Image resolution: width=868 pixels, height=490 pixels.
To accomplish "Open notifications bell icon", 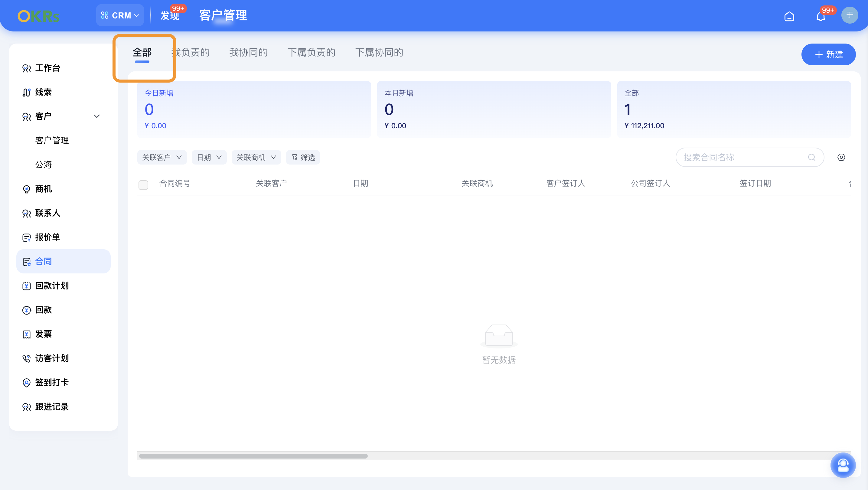I will pos(821,16).
